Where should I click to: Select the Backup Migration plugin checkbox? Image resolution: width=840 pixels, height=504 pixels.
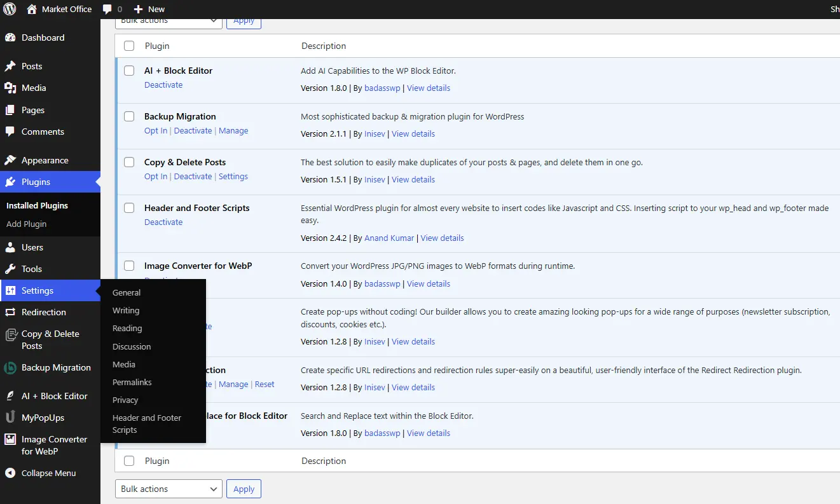click(x=129, y=116)
